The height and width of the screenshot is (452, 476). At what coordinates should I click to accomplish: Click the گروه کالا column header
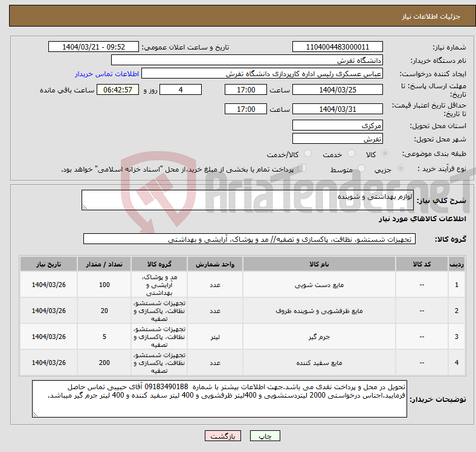pyautogui.click(x=159, y=264)
